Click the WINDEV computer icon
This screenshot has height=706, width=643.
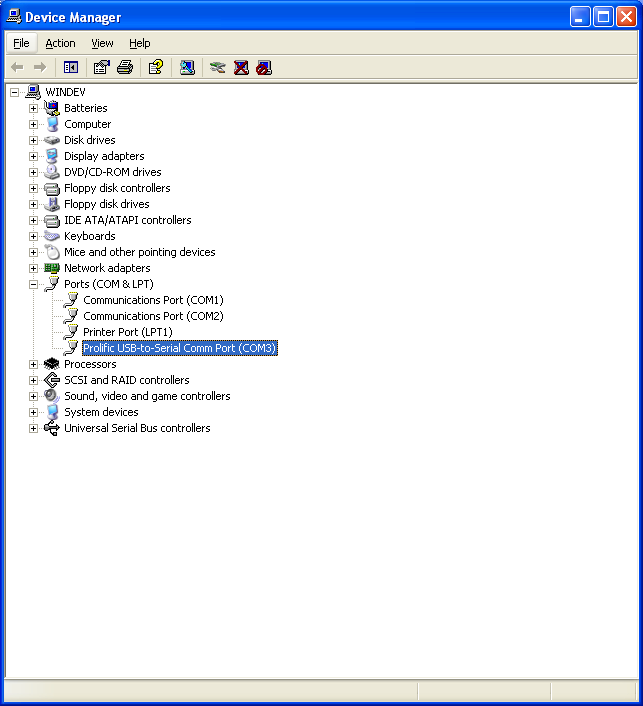click(33, 92)
